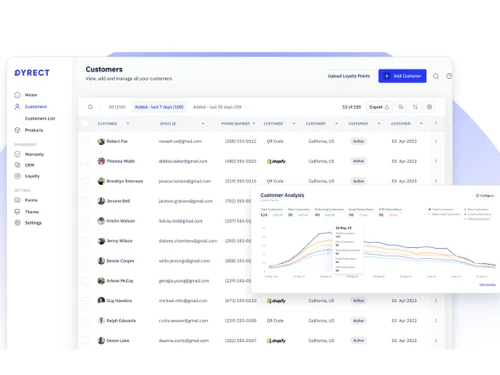Open Phone Number column dropdown arrow
This screenshot has height=375, width=500.
tap(254, 124)
